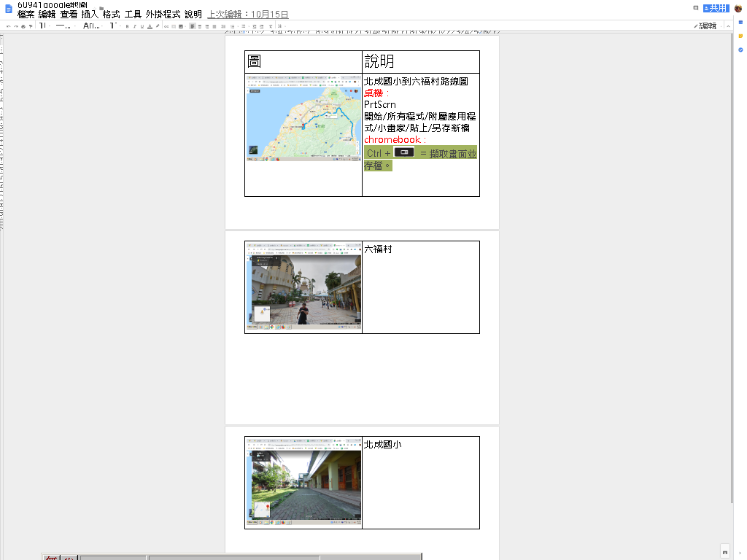Click the add comment toolbar icon
747x560 pixels.
[x=174, y=26]
